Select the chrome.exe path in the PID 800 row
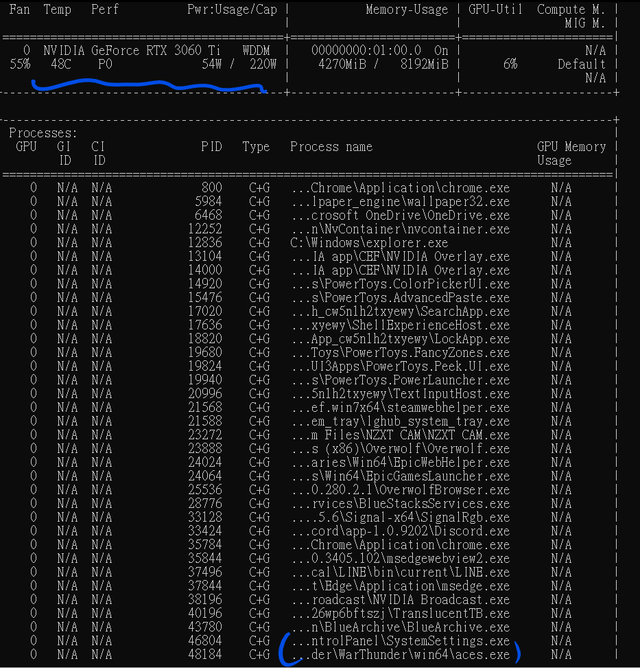640x672 pixels. tap(401, 187)
